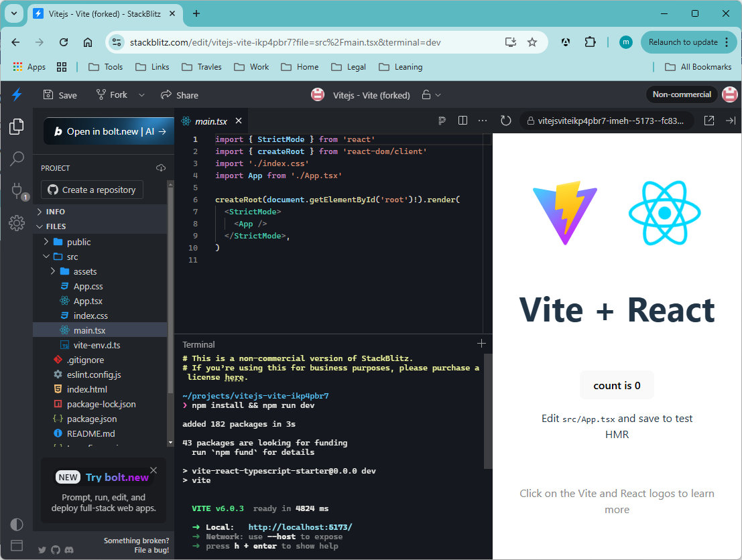Open package-lock.json file
Viewport: 742px width, 560px height.
100,404
